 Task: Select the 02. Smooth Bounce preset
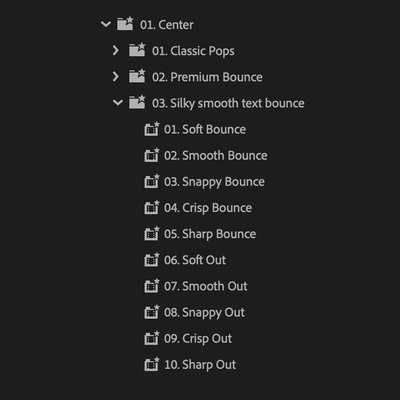[x=216, y=156]
